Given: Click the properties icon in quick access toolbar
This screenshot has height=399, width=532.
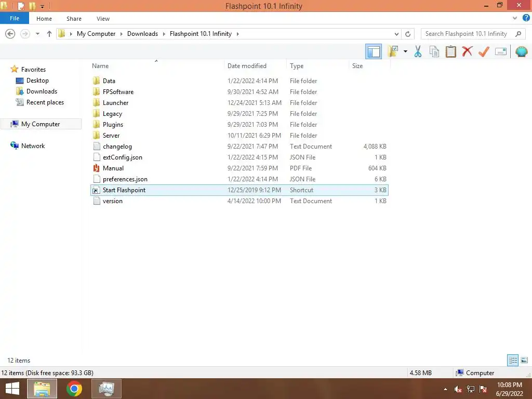Looking at the screenshot, I should tap(21, 6).
